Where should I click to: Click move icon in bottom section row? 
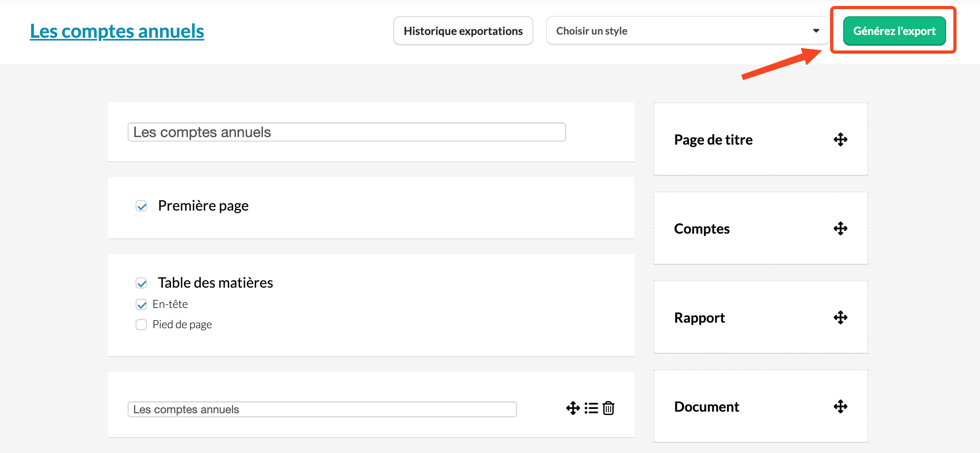pos(573,408)
